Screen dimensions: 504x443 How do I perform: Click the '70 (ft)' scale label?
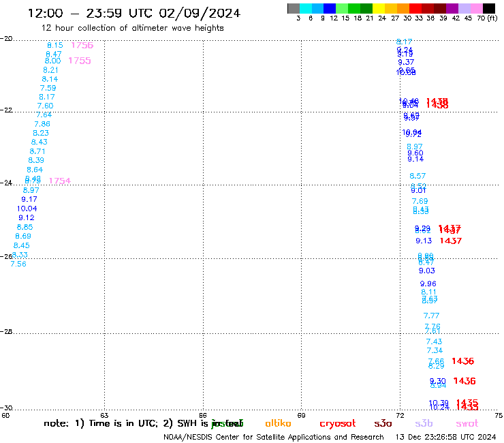click(487, 18)
